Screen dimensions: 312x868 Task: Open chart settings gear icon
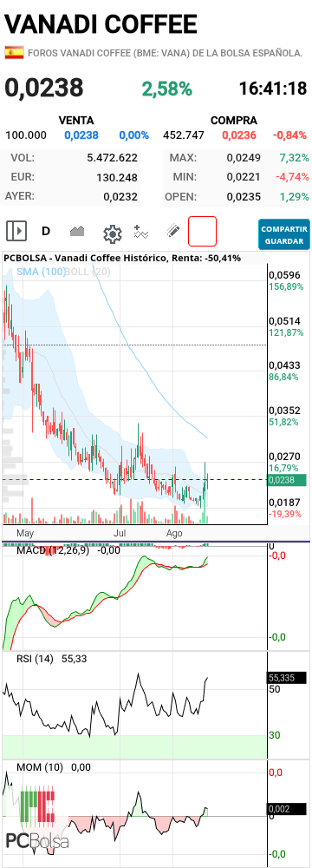coord(113,233)
